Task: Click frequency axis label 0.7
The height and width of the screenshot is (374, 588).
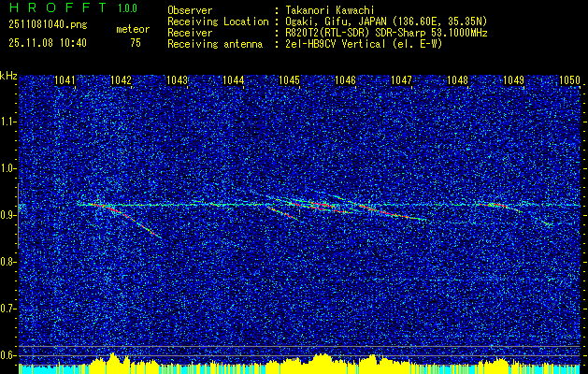Action: click(7, 309)
